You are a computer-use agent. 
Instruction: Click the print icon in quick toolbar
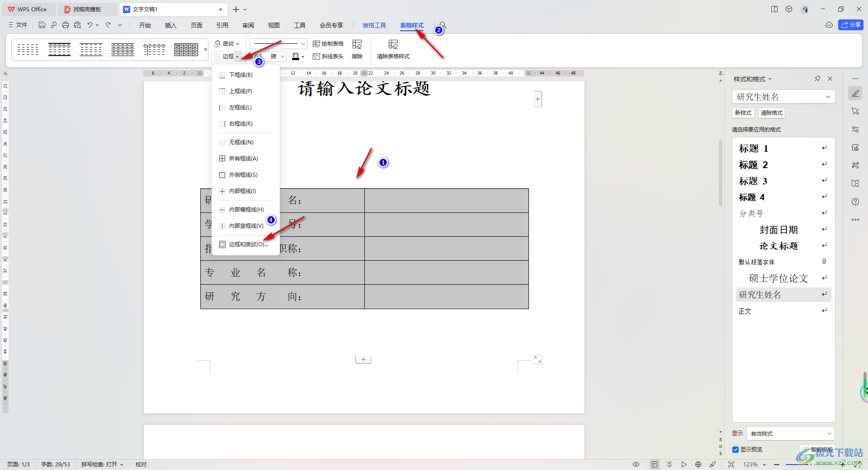pos(66,25)
